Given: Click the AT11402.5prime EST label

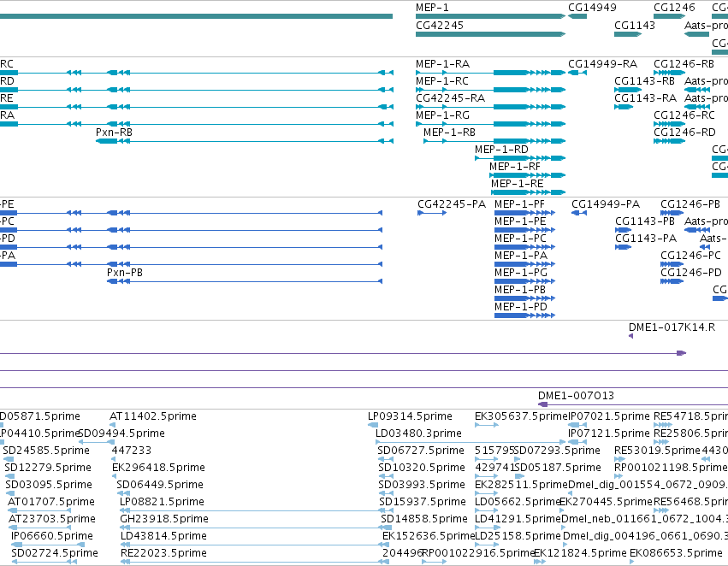Looking at the screenshot, I should tap(153, 416).
